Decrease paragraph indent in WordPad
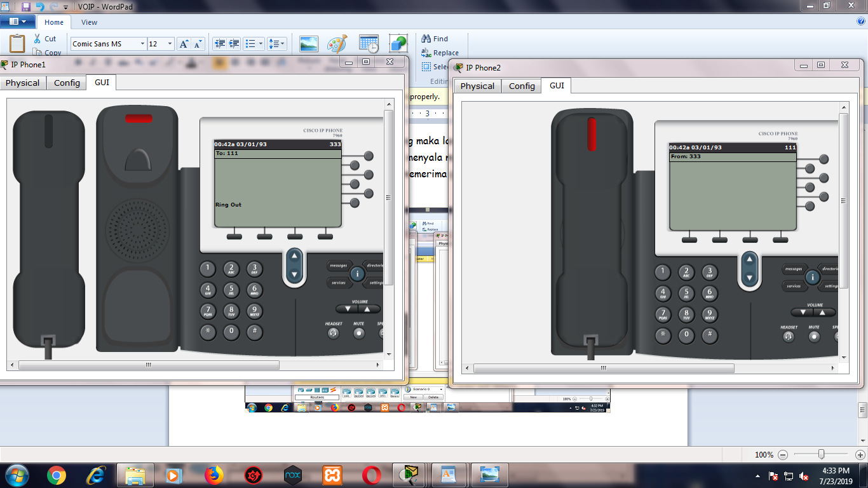 [220, 44]
